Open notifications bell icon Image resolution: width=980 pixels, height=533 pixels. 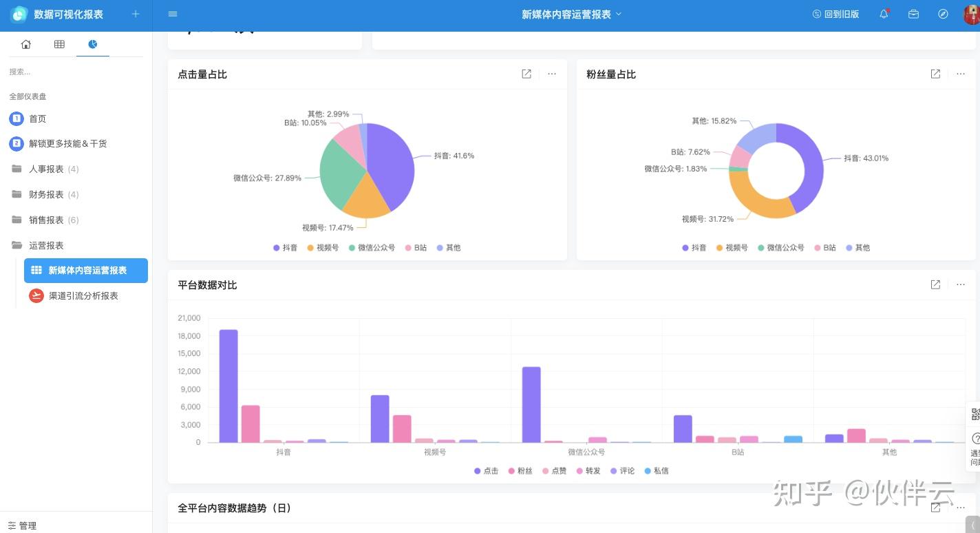[884, 14]
